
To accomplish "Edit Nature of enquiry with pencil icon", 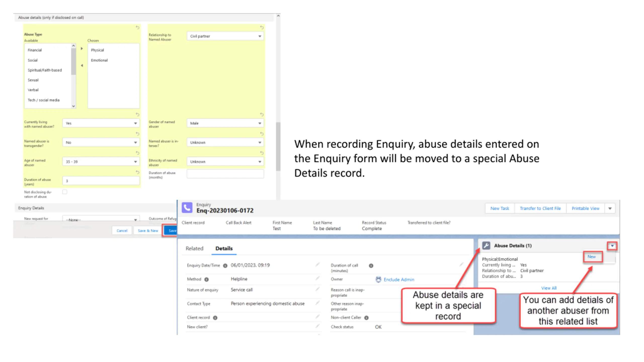I will 317,289.
